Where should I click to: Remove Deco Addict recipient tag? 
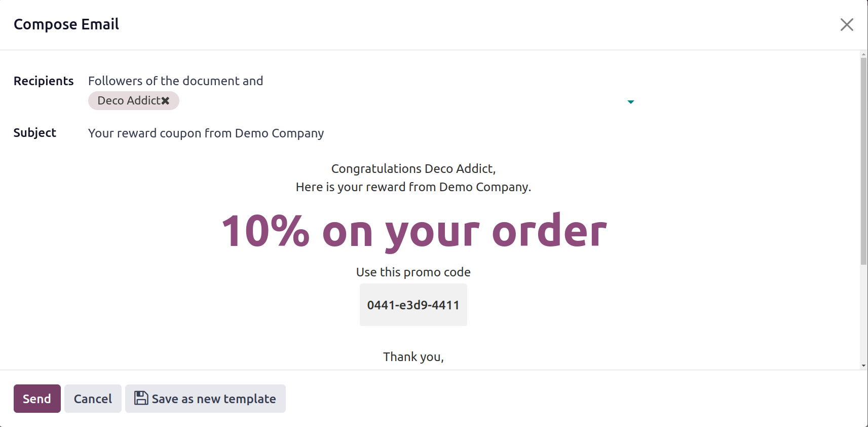click(165, 101)
